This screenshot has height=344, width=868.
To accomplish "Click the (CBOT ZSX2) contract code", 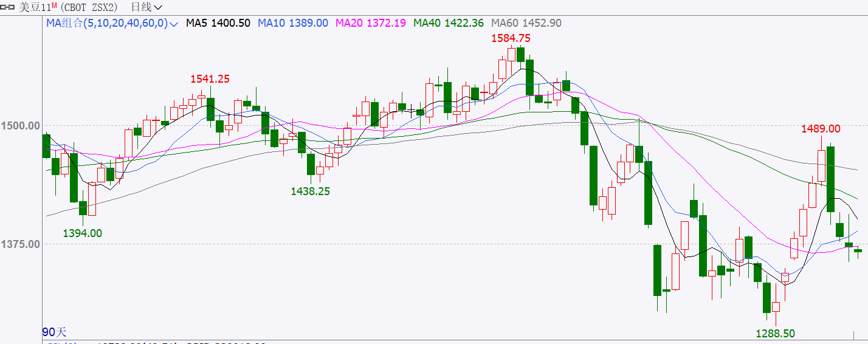I will pyautogui.click(x=90, y=7).
